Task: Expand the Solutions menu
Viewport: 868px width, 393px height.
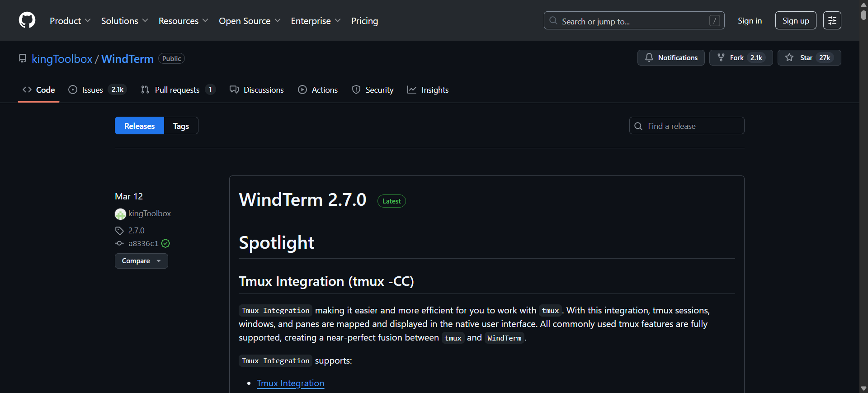Action: click(x=124, y=21)
